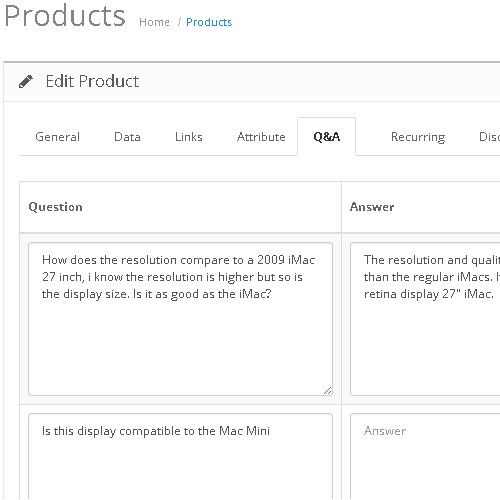Click the Question column header
The height and width of the screenshot is (500, 500).
[55, 207]
